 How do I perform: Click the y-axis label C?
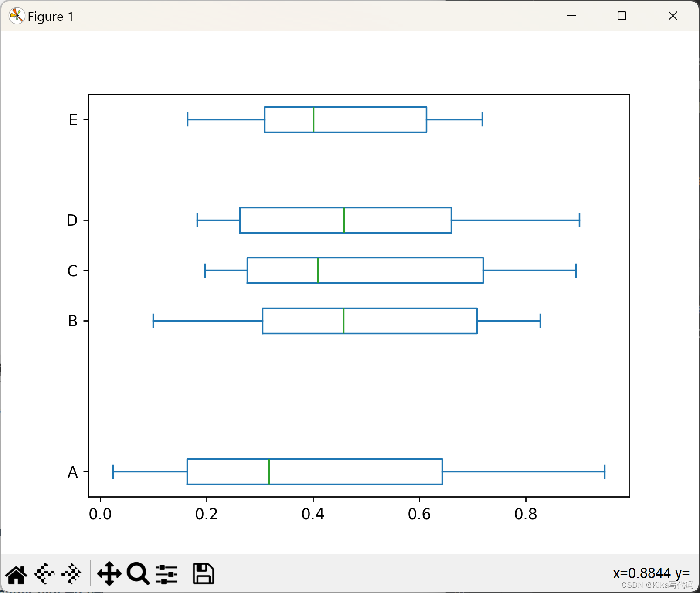tap(72, 271)
